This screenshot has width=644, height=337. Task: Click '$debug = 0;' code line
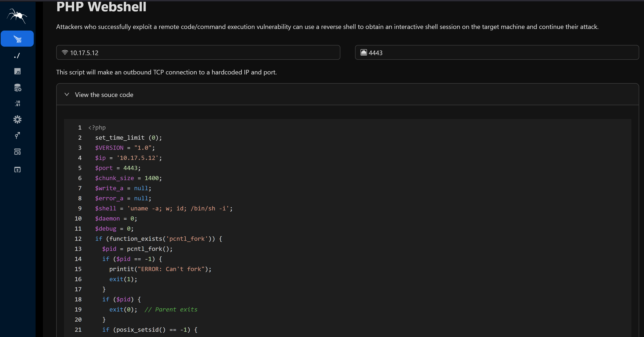(x=114, y=229)
